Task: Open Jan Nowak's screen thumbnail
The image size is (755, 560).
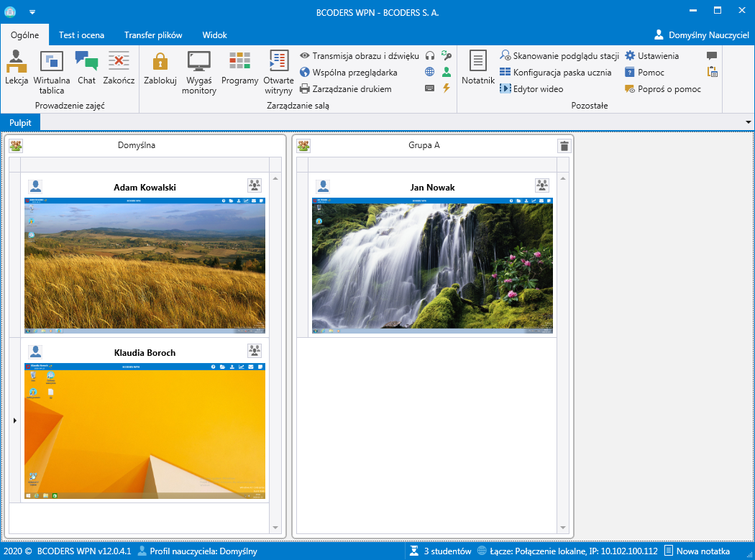Action: (x=432, y=266)
